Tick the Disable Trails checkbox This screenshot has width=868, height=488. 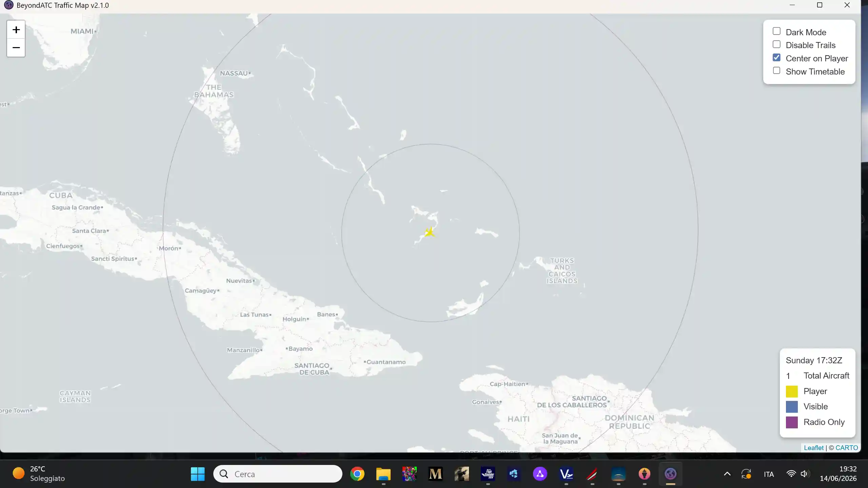(x=776, y=44)
